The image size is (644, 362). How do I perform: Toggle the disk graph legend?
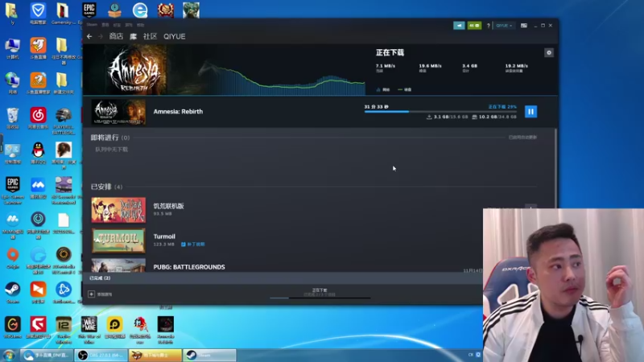[405, 89]
